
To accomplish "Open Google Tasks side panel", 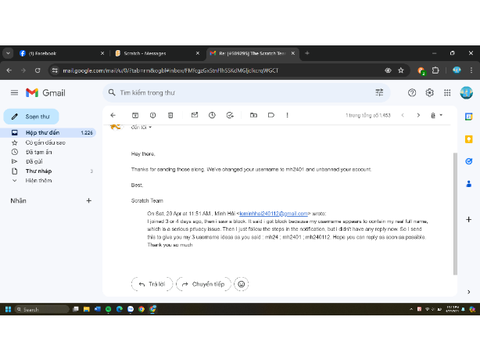I will click(469, 162).
